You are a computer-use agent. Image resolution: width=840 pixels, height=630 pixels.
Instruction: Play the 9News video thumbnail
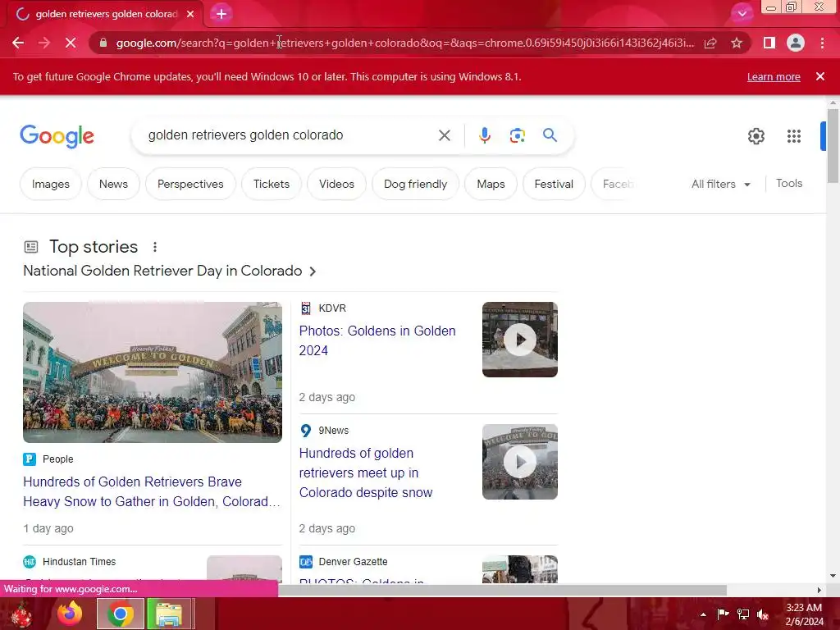pyautogui.click(x=519, y=462)
